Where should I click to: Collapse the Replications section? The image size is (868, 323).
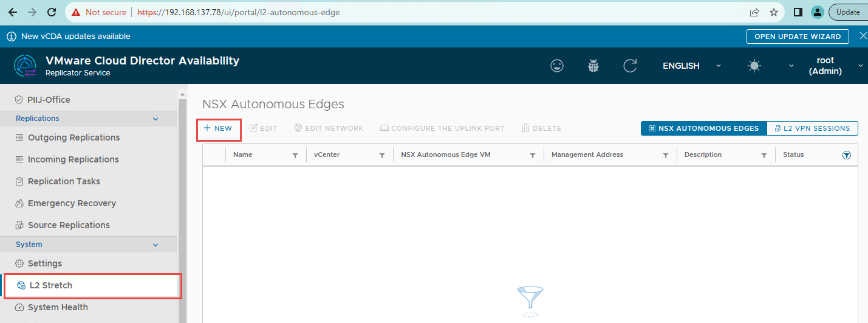[x=155, y=119]
